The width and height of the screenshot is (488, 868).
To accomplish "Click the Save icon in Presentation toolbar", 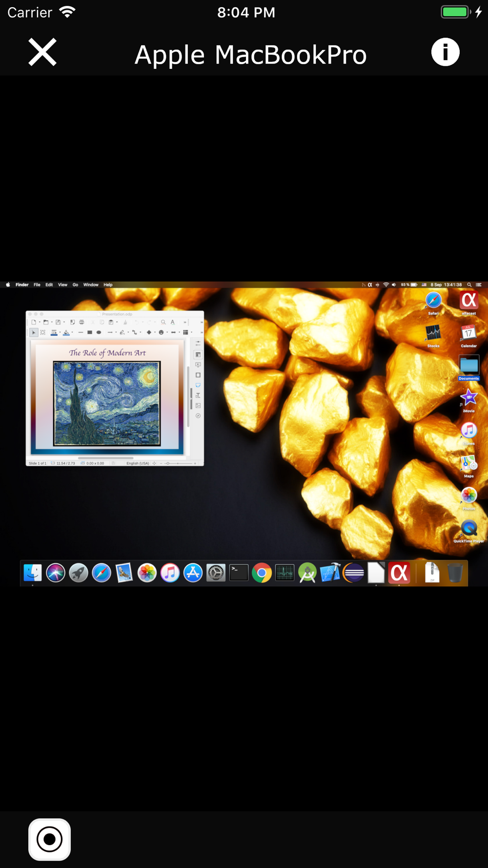I will (x=58, y=322).
